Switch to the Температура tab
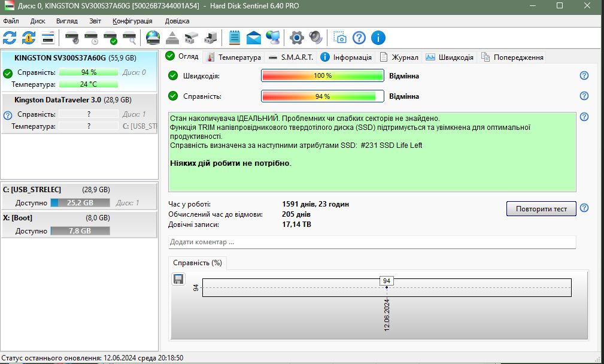The height and width of the screenshot is (364, 604). pyautogui.click(x=234, y=57)
